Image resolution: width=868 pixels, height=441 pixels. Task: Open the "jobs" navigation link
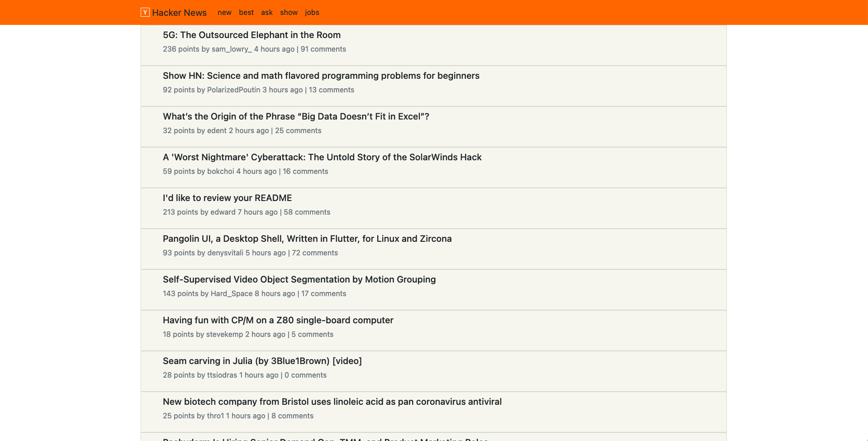click(312, 12)
